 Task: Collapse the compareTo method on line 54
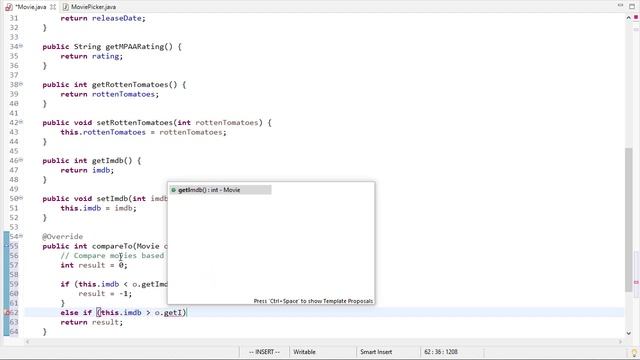tap(21, 236)
